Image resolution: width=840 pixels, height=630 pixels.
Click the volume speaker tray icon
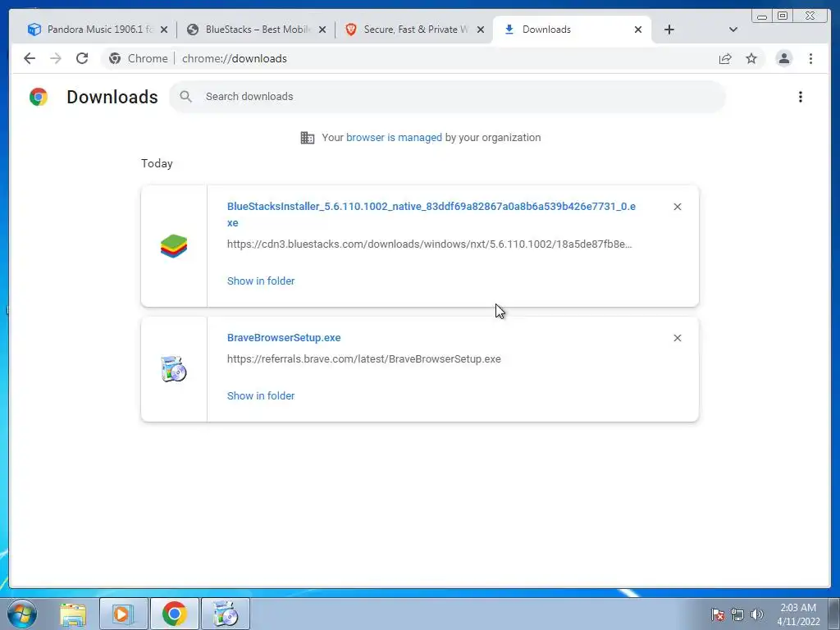coord(757,614)
